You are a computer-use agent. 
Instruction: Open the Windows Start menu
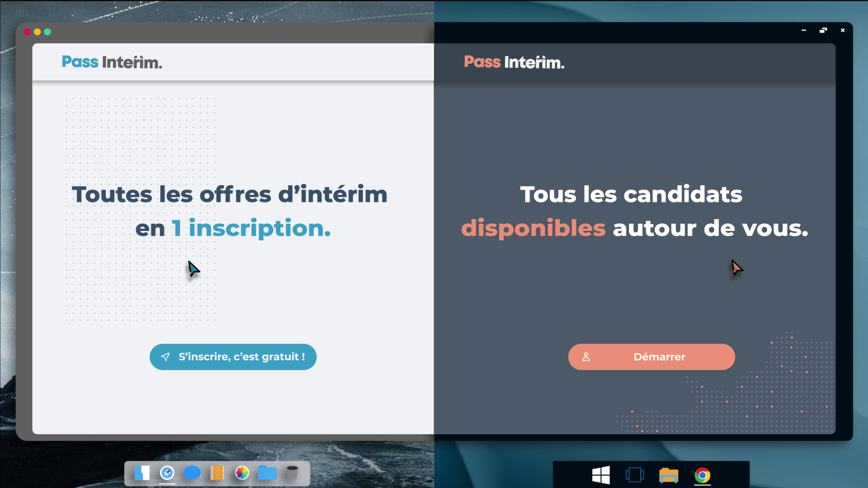601,475
